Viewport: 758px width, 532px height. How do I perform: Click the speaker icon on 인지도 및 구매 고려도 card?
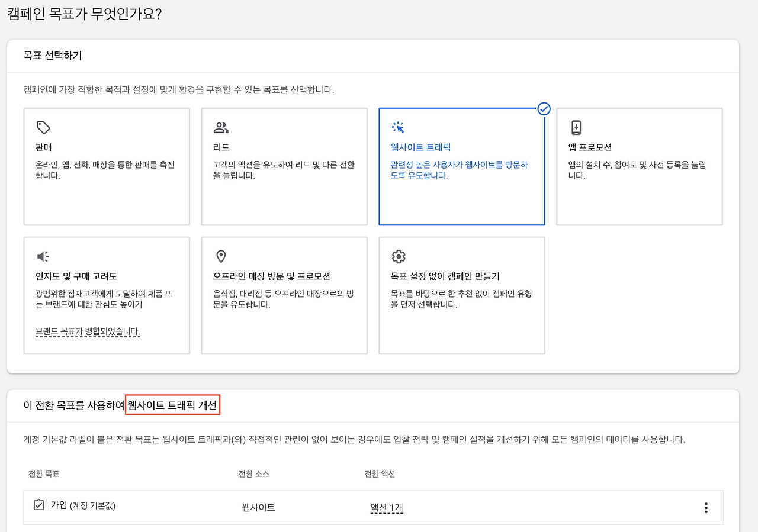click(43, 256)
